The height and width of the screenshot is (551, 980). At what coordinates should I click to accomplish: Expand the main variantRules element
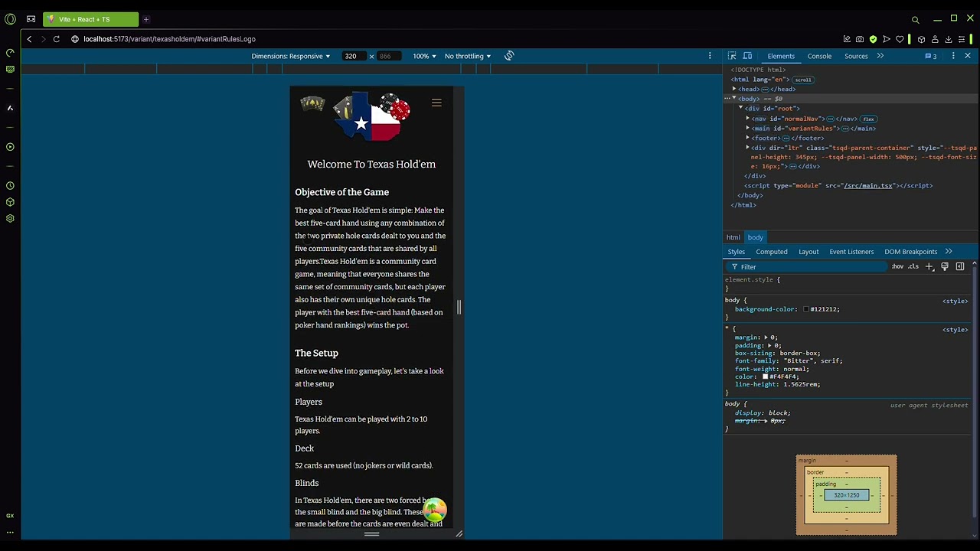click(748, 129)
